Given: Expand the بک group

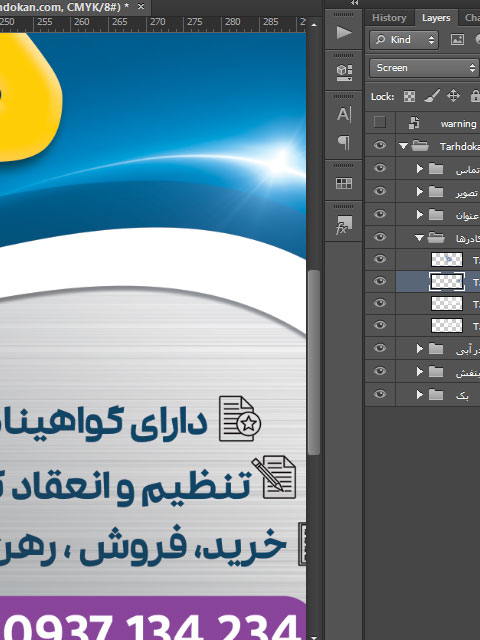Looking at the screenshot, I should click(420, 394).
